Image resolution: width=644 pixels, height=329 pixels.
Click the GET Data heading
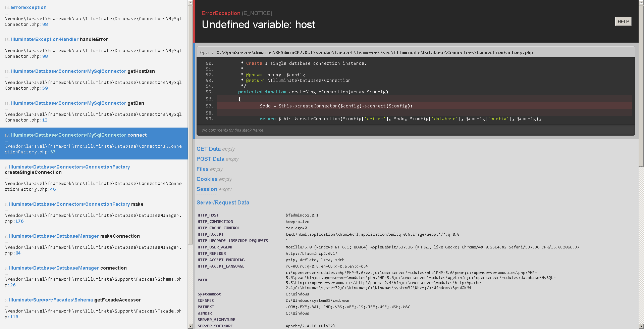208,149
